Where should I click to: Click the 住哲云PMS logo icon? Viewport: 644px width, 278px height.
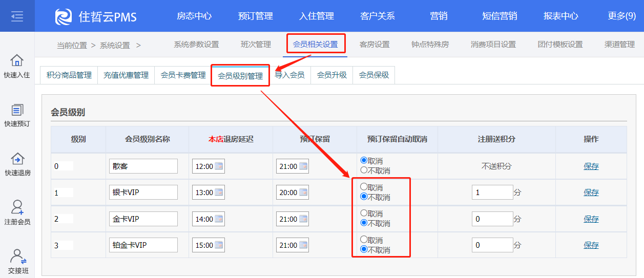coord(64,16)
